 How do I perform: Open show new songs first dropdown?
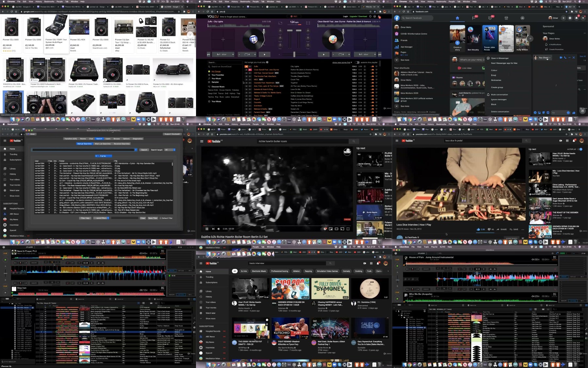tap(342, 62)
